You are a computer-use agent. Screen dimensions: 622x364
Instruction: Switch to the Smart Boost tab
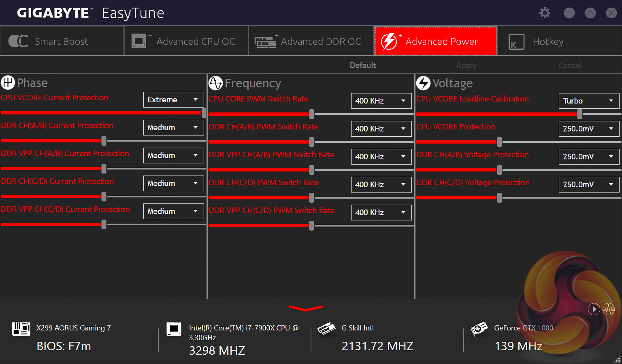[x=62, y=41]
